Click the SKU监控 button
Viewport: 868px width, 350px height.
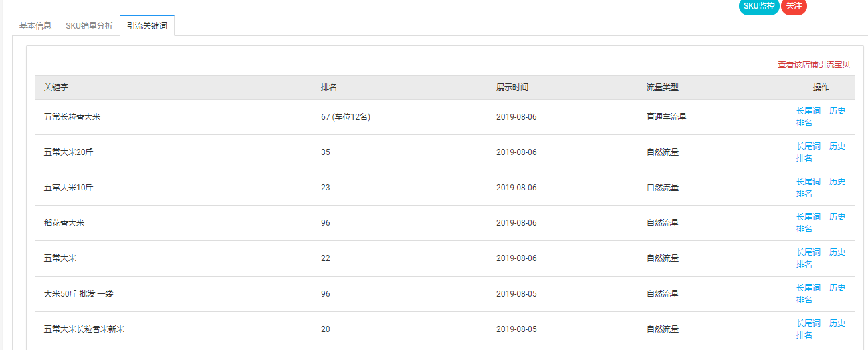click(x=758, y=6)
